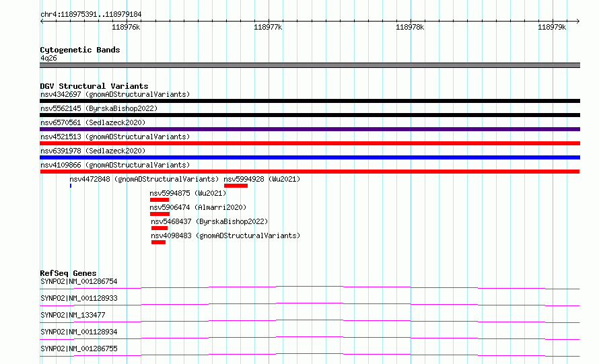Select the purple bar under nsv6570561
The image size is (599, 364).
pyautogui.click(x=310, y=129)
